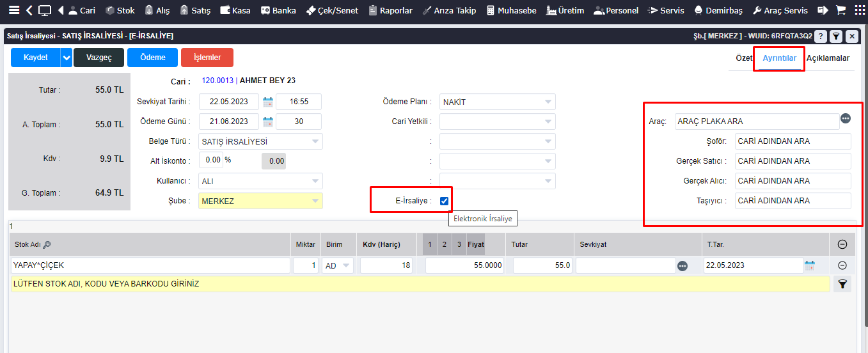Expand the Ödeme Planı dropdown
868x353 pixels.
[x=548, y=102]
